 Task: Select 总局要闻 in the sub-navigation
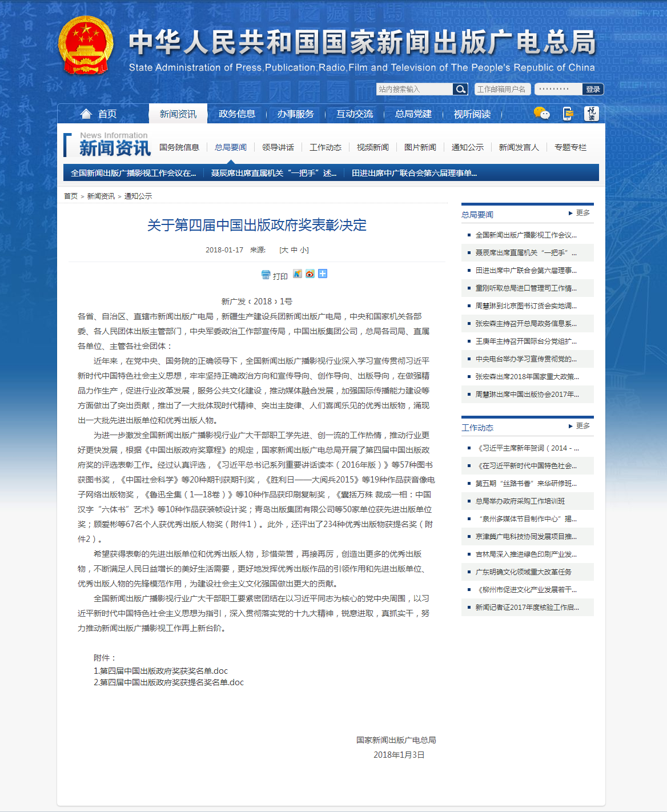tap(231, 147)
